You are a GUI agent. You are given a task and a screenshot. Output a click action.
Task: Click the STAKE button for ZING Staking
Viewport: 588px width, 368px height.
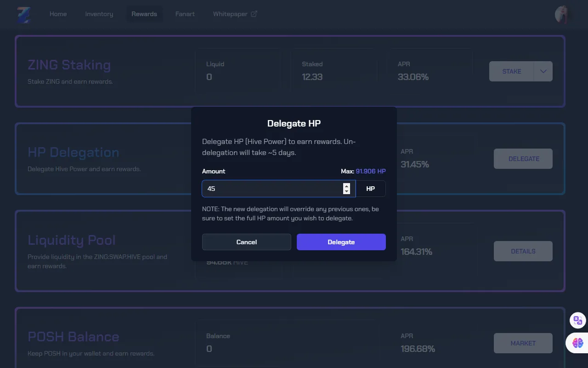coord(511,71)
